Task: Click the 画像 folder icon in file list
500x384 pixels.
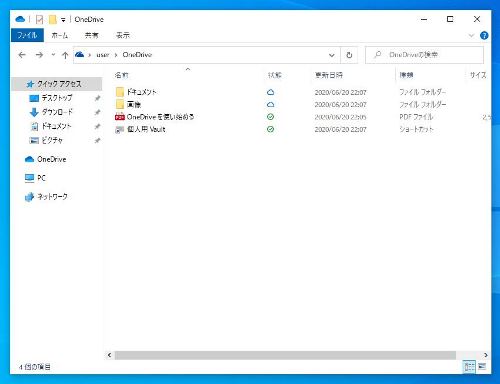Action: (x=120, y=104)
